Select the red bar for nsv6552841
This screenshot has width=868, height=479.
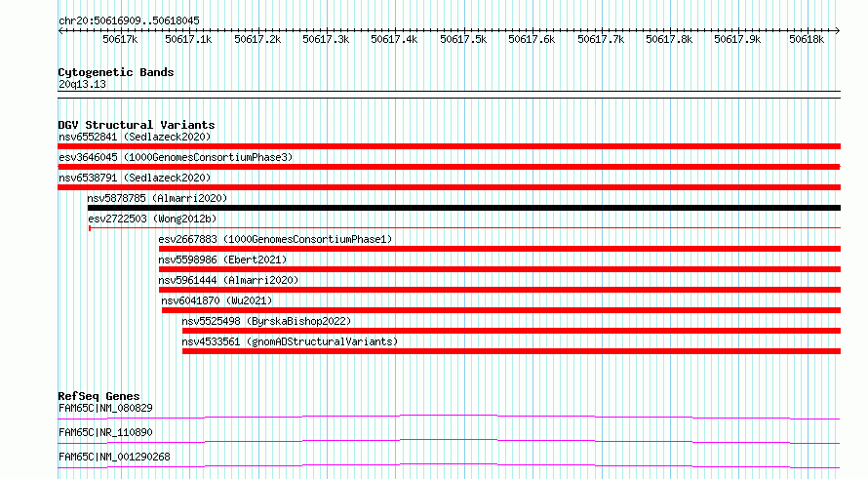(449, 146)
